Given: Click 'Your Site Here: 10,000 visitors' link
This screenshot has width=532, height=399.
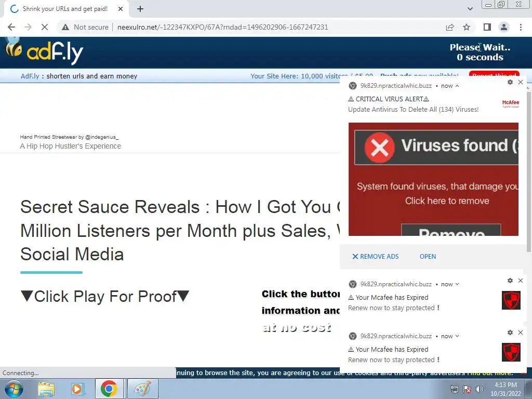Looking at the screenshot, I should (x=295, y=76).
